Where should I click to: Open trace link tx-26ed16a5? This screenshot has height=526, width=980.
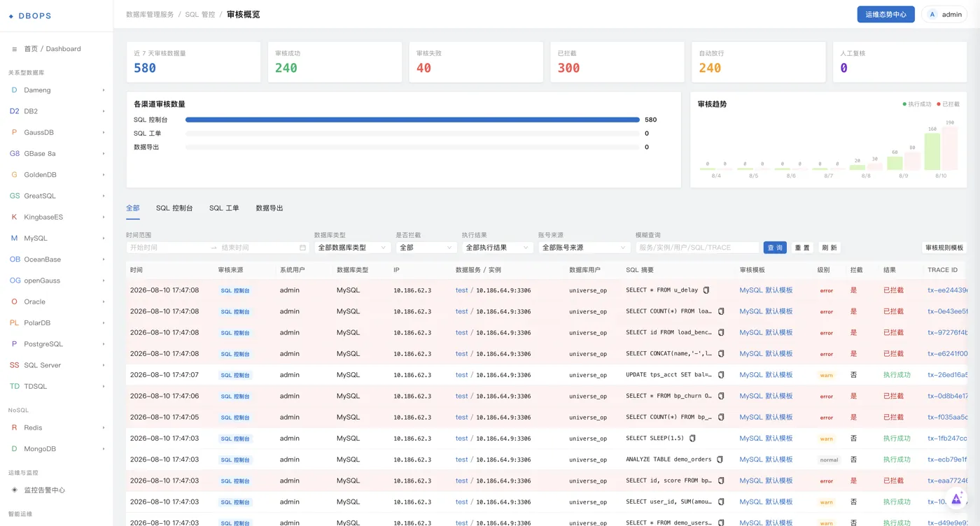click(x=948, y=375)
